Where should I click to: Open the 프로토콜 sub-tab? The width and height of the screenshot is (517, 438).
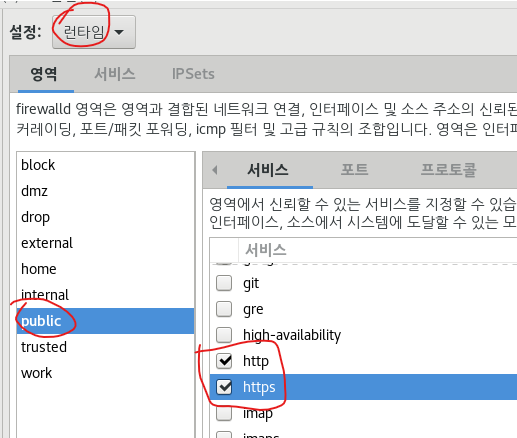click(x=449, y=170)
